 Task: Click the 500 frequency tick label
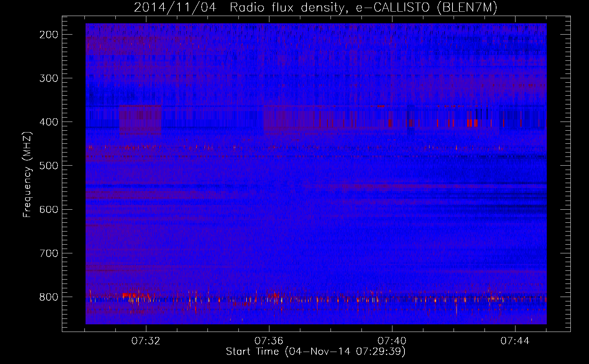(x=48, y=166)
